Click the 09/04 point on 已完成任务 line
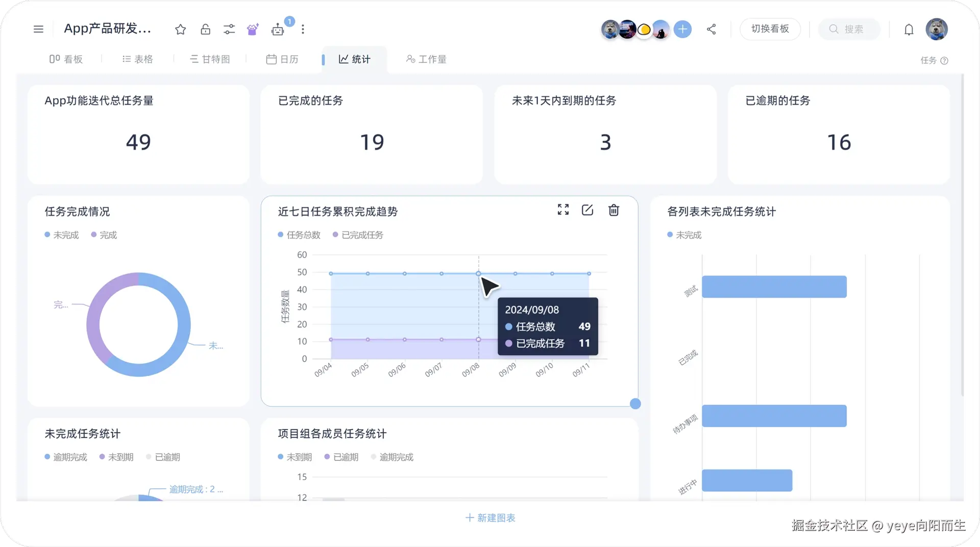Viewport: 980px width, 547px height. [x=331, y=340]
